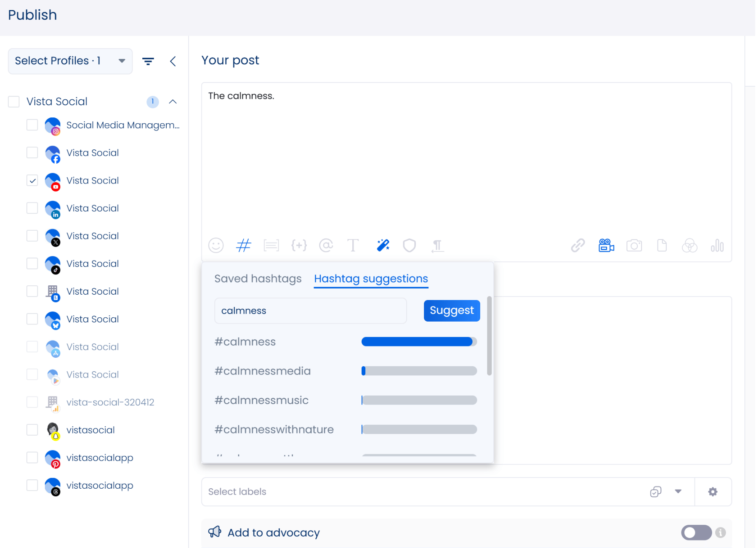Viewport: 756px width, 548px height.
Task: Click the text formatting T icon
Action: tap(353, 245)
